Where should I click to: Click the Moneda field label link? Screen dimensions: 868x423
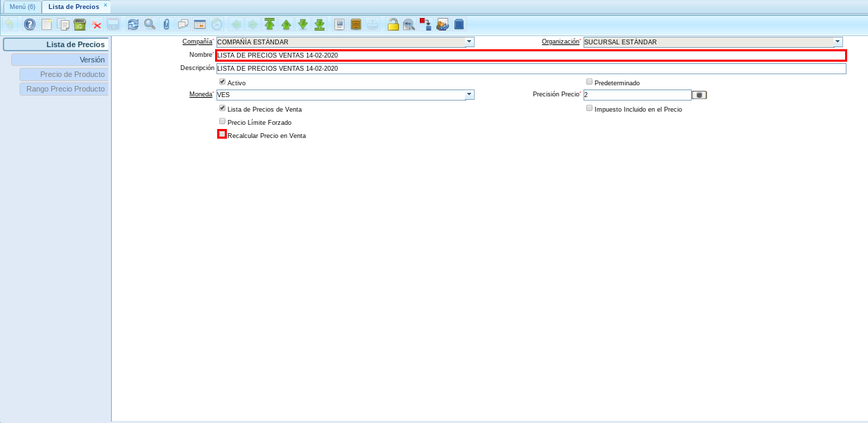point(201,94)
